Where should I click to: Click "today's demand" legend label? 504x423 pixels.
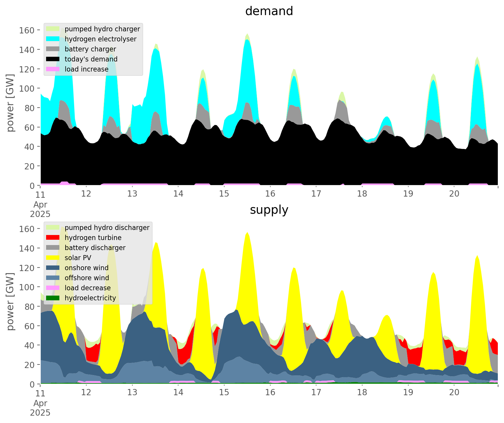(91, 59)
